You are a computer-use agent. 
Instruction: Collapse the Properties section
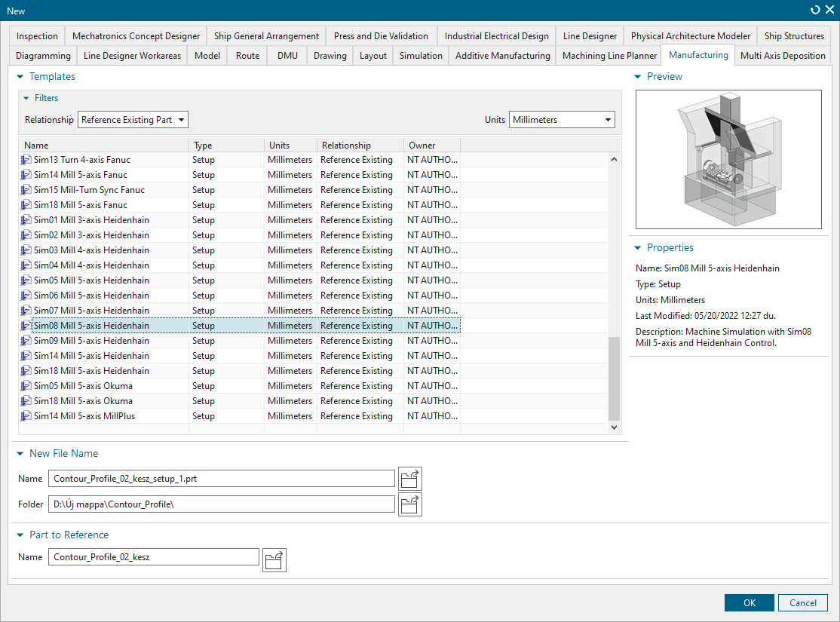[x=638, y=248]
